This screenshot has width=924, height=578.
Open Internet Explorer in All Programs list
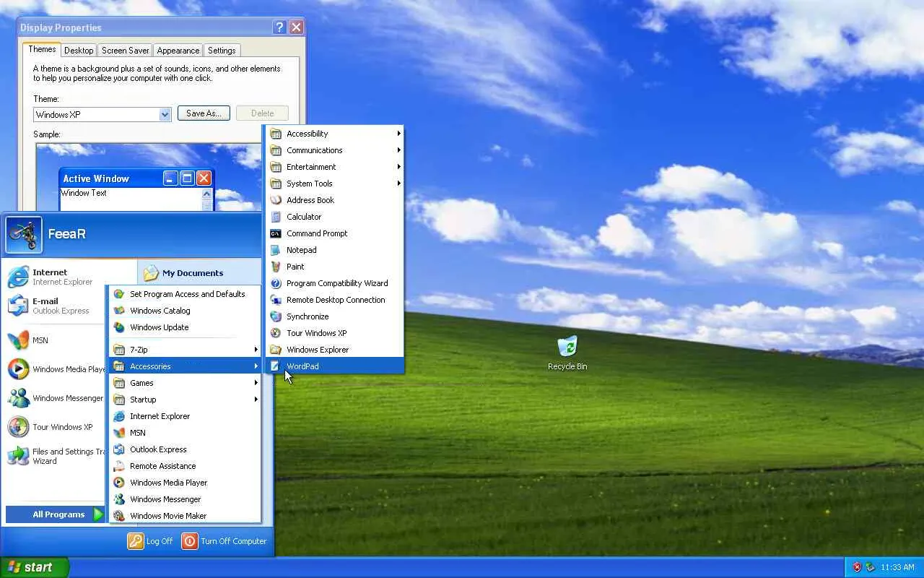185,416
